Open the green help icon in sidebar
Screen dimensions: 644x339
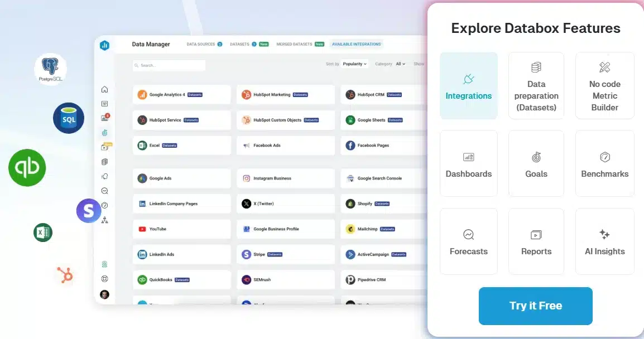pos(105,264)
